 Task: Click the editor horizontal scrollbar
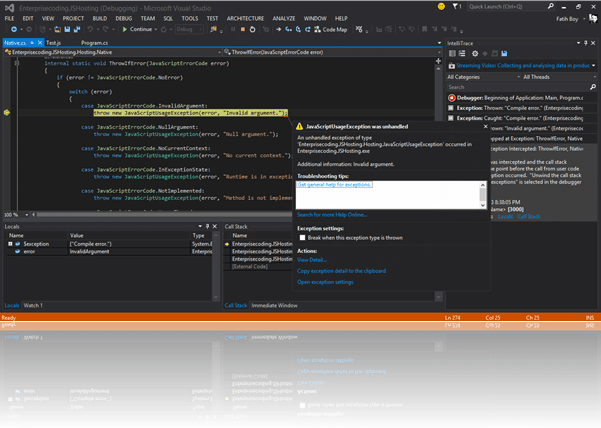[164, 215]
